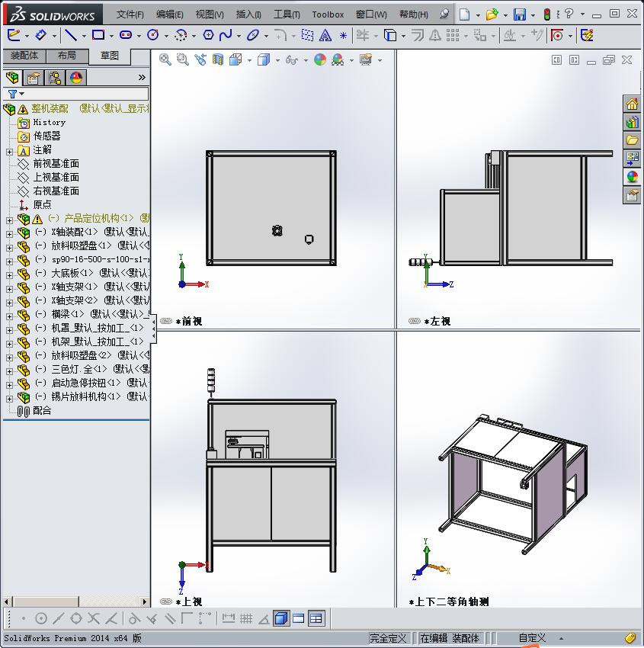Screen dimensions: 644x648
Task: Select the Polygon tool
Action: [x=208, y=35]
